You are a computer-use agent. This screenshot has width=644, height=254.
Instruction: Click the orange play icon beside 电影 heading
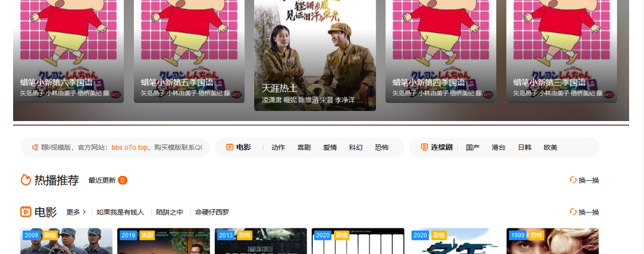[26, 212]
